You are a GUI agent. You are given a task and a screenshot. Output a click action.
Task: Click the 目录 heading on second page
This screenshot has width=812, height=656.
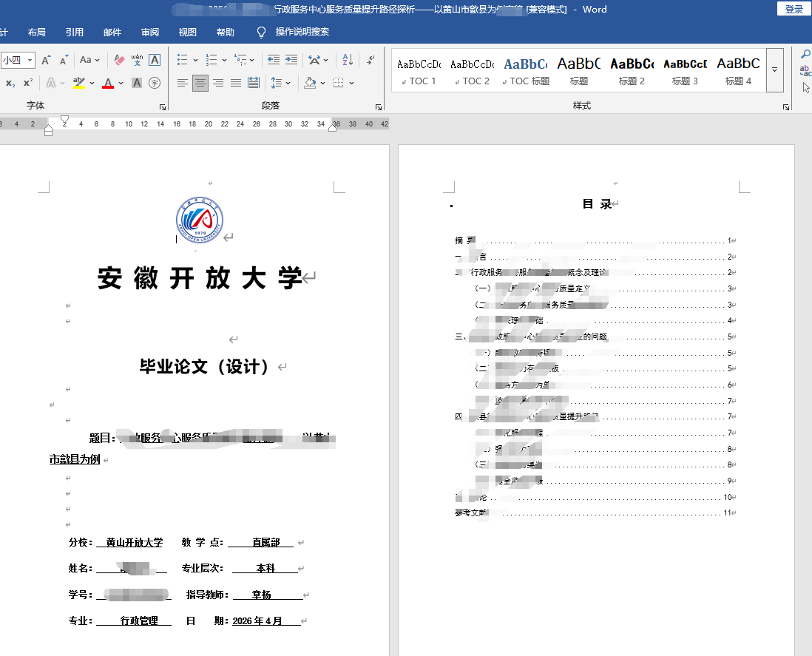(597, 203)
